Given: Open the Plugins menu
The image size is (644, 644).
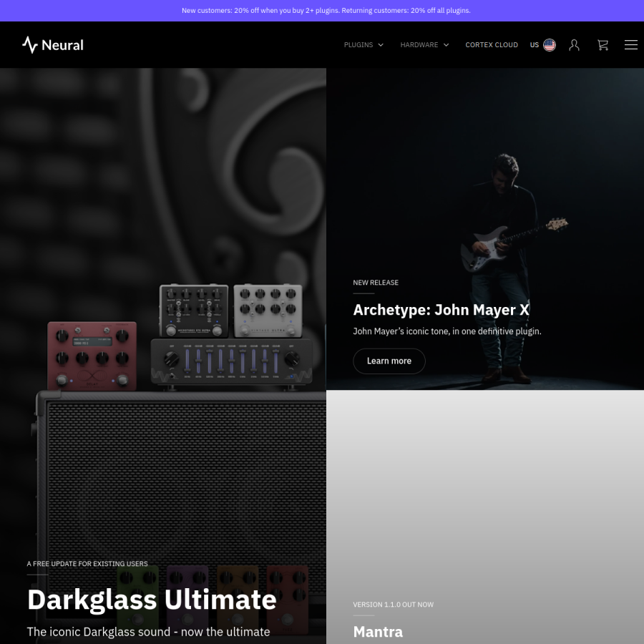Looking at the screenshot, I should (358, 45).
